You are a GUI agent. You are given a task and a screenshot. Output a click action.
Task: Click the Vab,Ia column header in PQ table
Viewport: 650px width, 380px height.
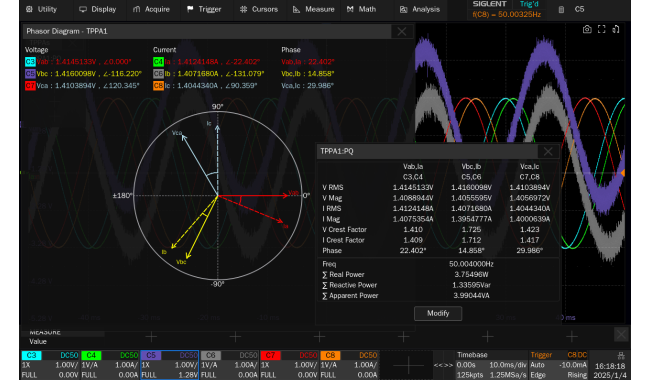(413, 167)
